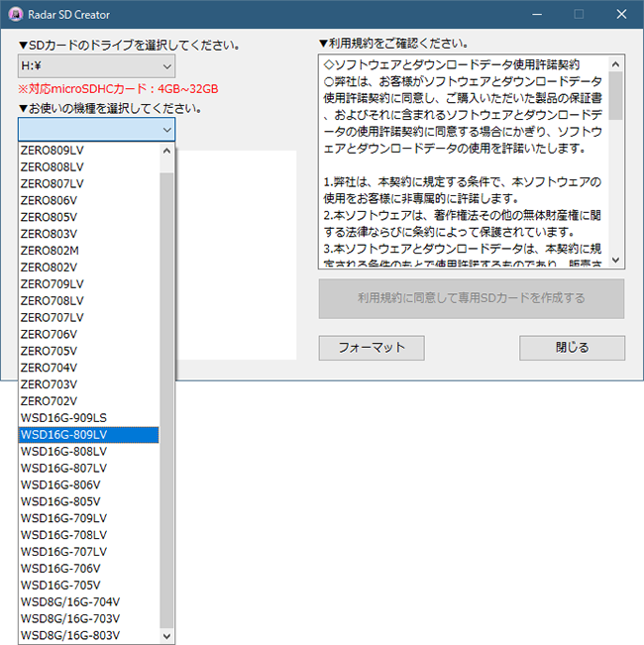Select ZERO809LV from the model list
Viewport: 644px width, 645px height.
click(x=88, y=151)
